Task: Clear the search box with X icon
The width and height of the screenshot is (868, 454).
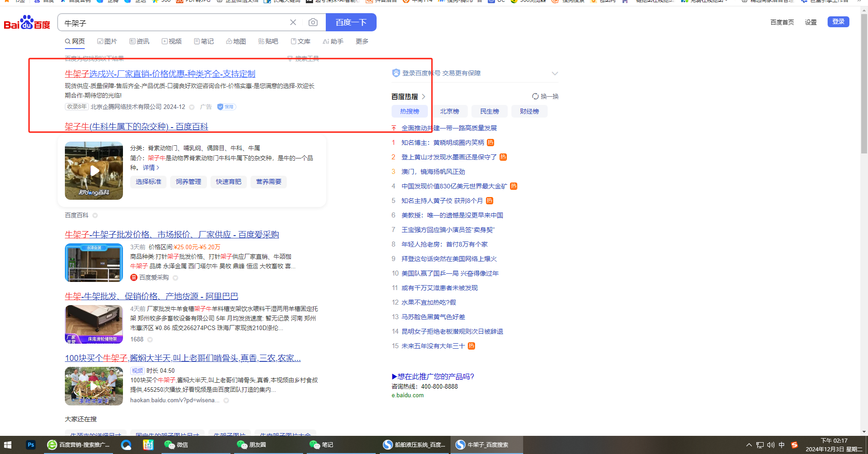Action: (x=293, y=22)
